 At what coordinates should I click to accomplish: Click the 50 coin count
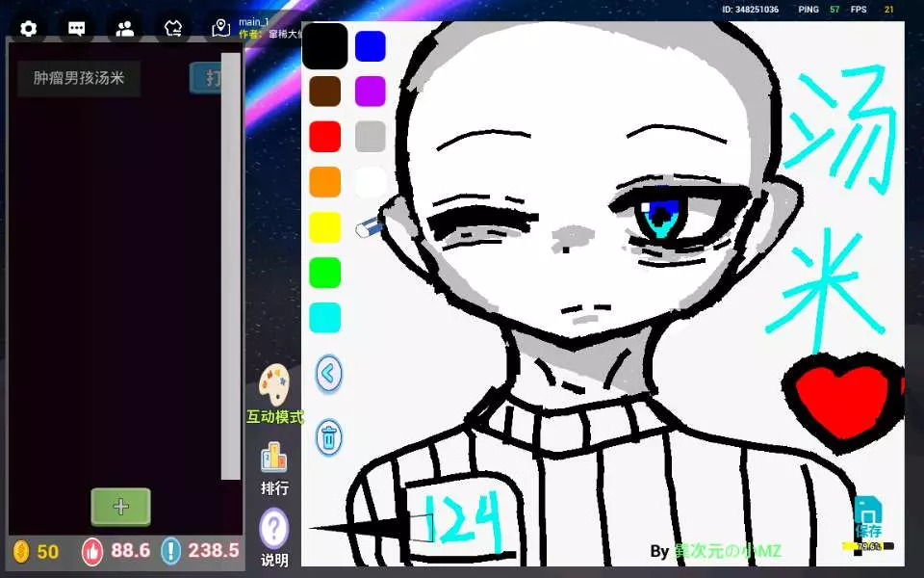pos(48,552)
